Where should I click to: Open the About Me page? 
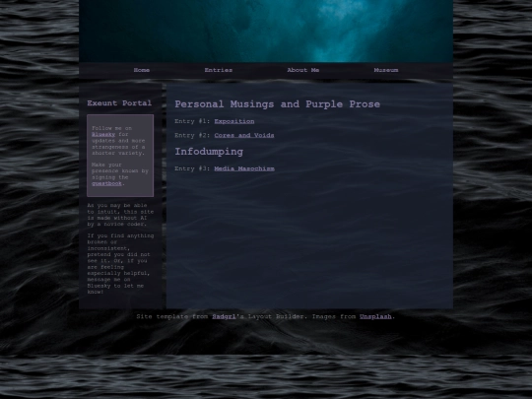click(x=303, y=70)
